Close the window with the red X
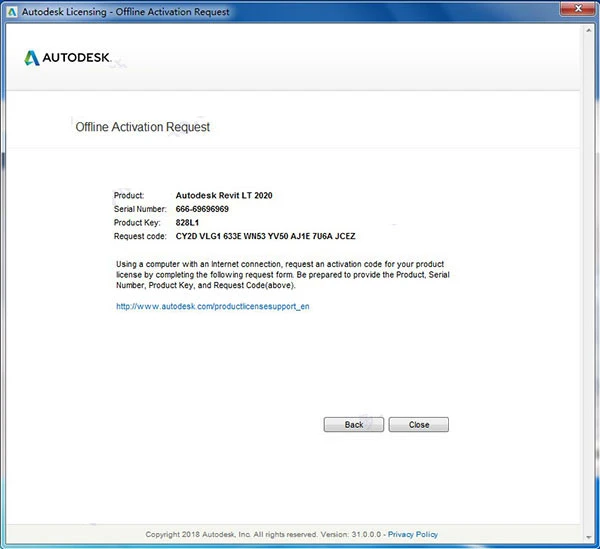The width and height of the screenshot is (600, 549). pos(579,8)
